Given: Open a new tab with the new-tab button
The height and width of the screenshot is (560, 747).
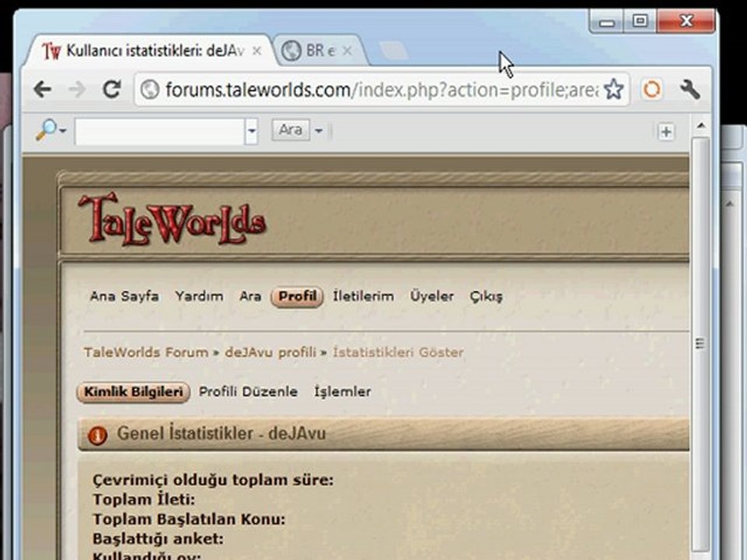Looking at the screenshot, I should click(x=394, y=51).
